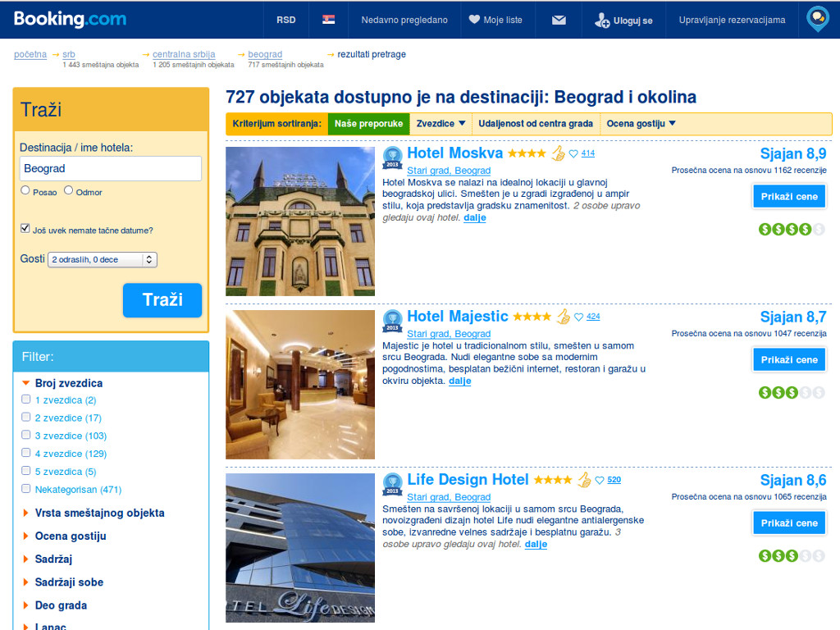Save Hotel Majestic with the heart icon
840x630 pixels.
[578, 317]
